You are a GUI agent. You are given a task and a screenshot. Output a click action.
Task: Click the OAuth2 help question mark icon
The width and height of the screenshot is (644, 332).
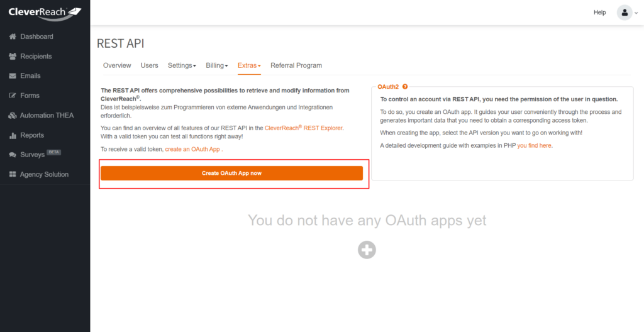point(405,87)
